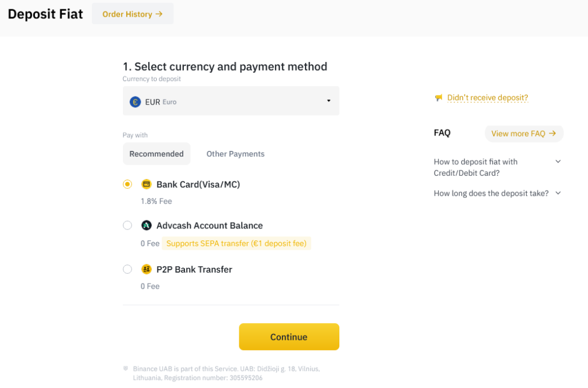Click the Bank Card icon
588x388 pixels.
146,184
